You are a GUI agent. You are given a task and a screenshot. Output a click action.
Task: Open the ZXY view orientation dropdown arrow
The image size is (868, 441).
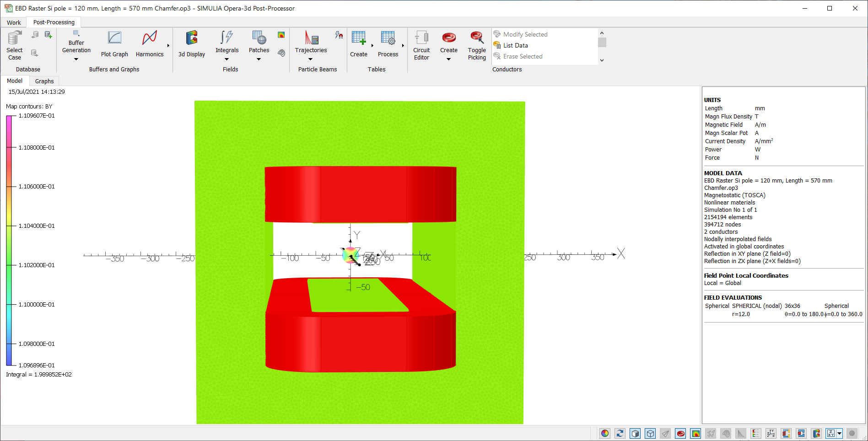point(839,433)
